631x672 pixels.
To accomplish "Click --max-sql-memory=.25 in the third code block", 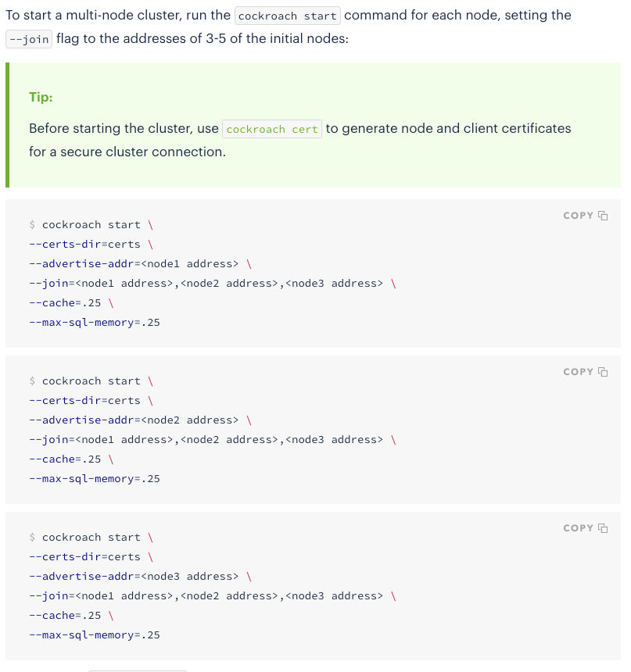I will (94, 634).
